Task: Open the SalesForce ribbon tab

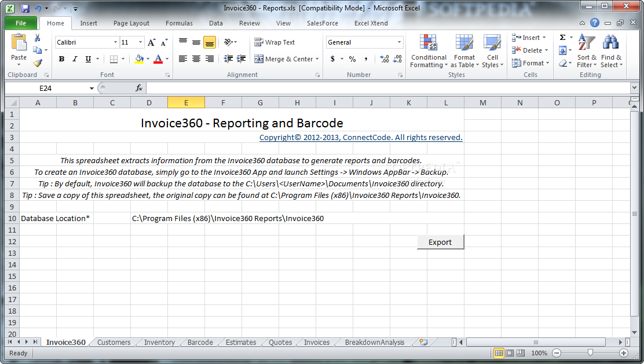Action: point(323,23)
